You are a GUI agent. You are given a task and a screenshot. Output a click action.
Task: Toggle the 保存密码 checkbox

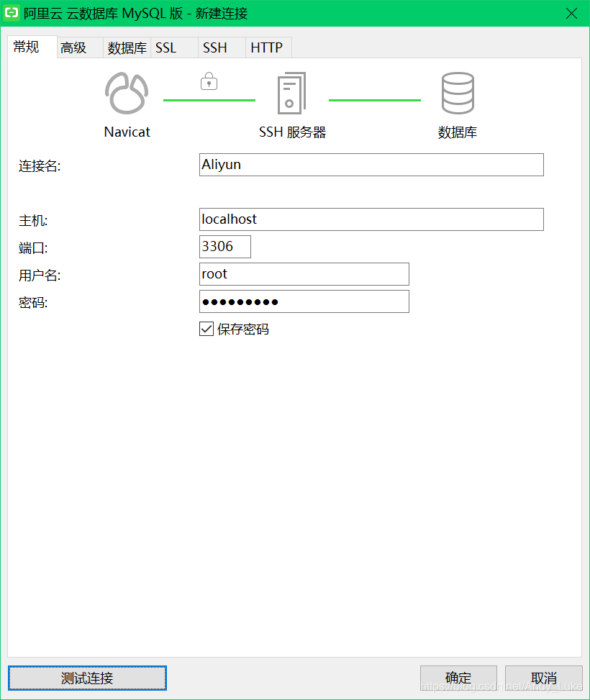tap(206, 329)
